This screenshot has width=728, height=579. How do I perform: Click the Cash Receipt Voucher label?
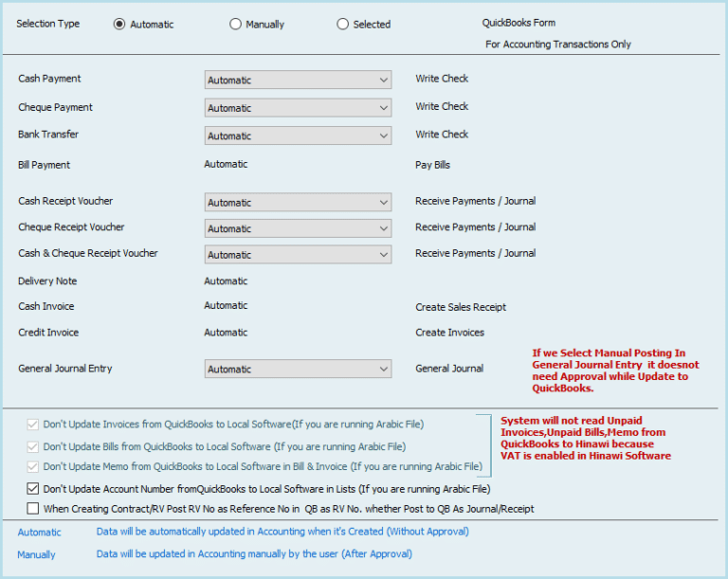(x=65, y=201)
